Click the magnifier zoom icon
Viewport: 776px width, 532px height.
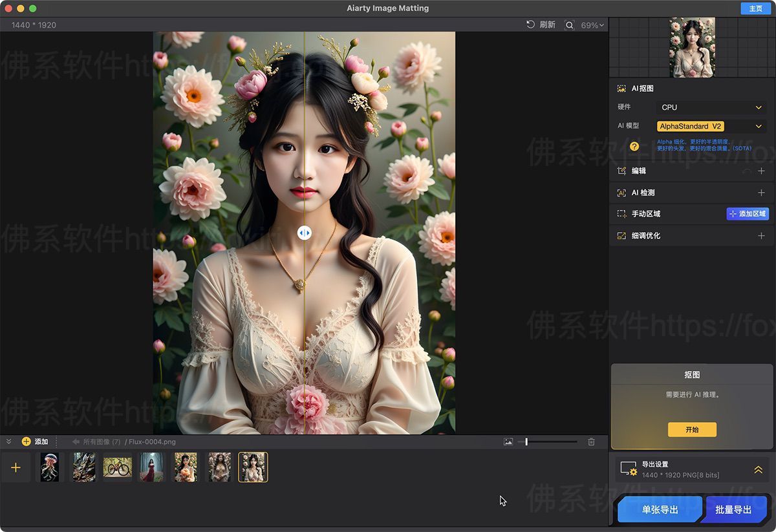click(x=569, y=25)
